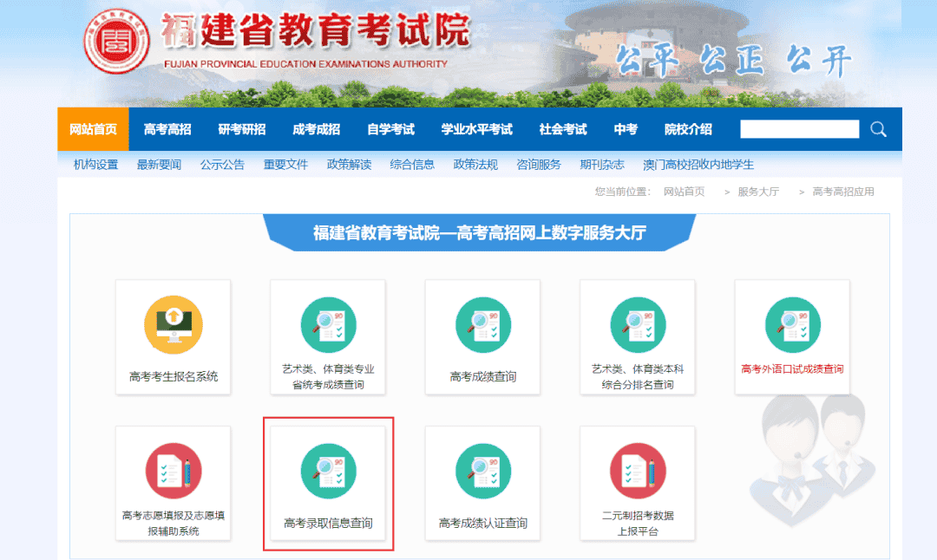Open the 中考 menu
This screenshot has width=937, height=560.
coord(626,129)
